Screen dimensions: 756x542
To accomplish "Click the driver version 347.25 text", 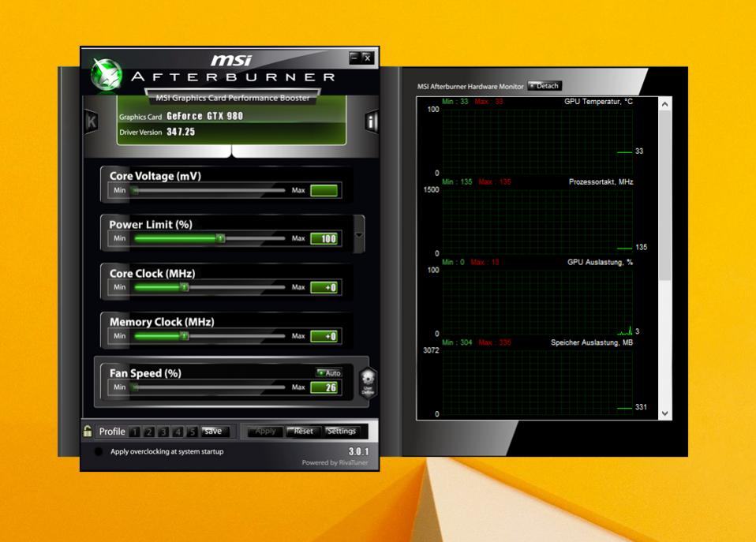I will coord(181,132).
